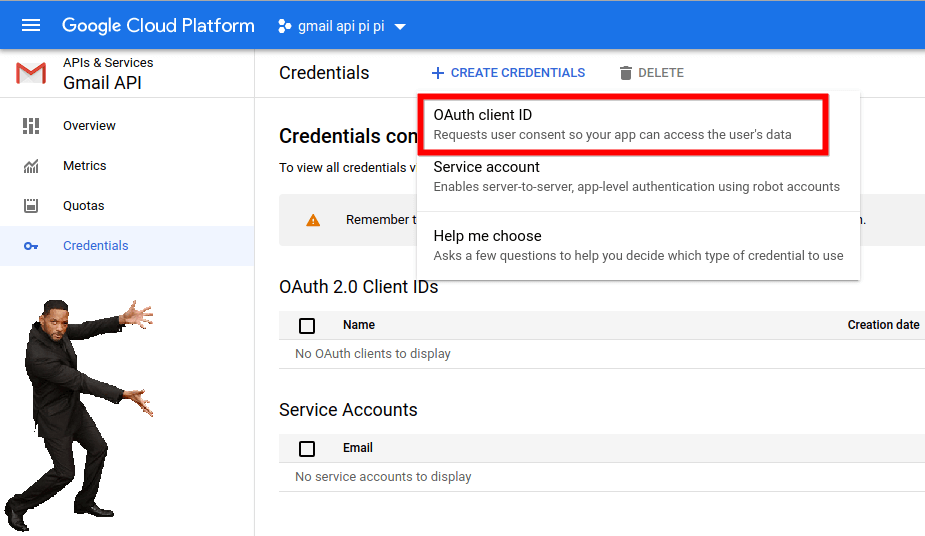The width and height of the screenshot is (925, 536).
Task: Click "Requests user consent" description text
Action: click(612, 135)
